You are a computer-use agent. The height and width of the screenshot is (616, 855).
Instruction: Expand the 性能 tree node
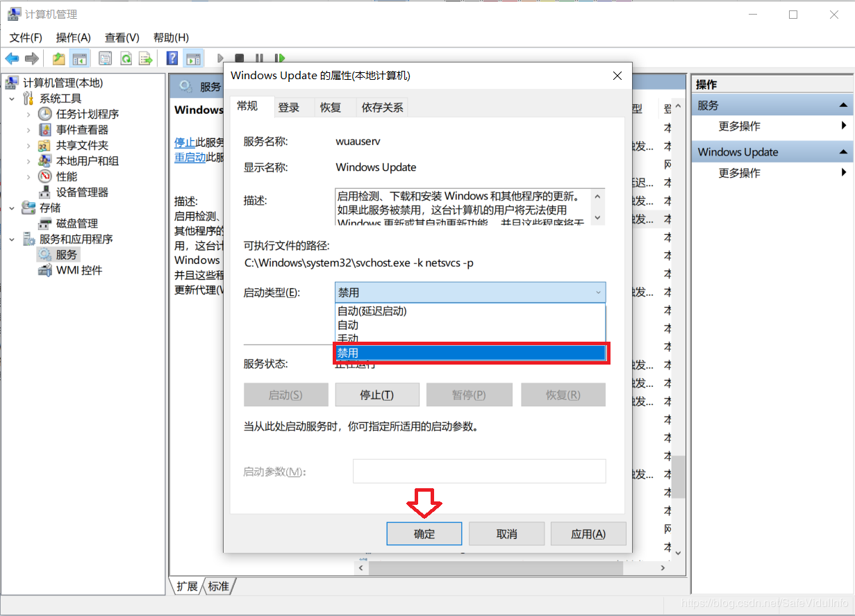(28, 176)
